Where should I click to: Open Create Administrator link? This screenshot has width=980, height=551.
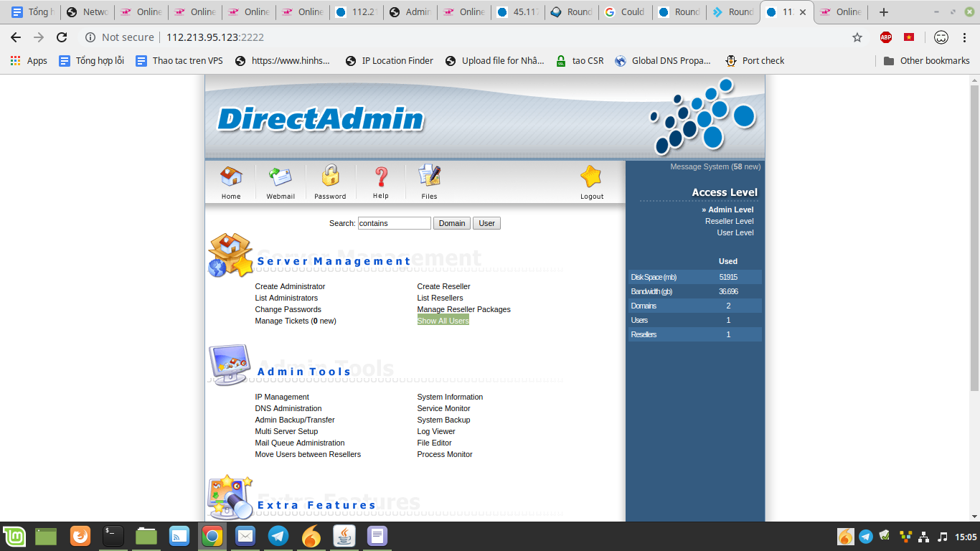tap(290, 286)
